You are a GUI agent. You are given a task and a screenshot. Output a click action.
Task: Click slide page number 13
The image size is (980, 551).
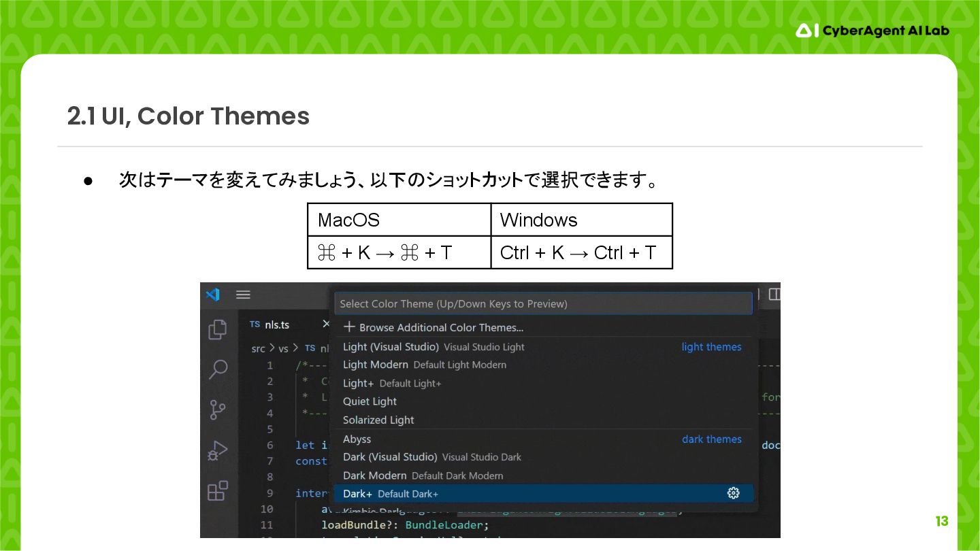point(942,522)
